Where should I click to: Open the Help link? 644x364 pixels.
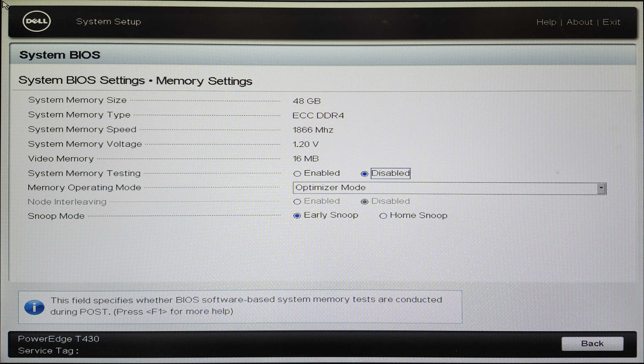tap(546, 22)
